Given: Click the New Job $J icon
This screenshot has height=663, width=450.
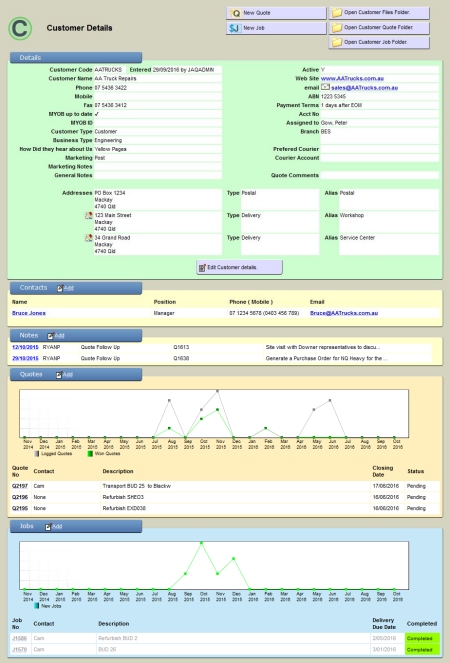Looking at the screenshot, I should pos(234,28).
